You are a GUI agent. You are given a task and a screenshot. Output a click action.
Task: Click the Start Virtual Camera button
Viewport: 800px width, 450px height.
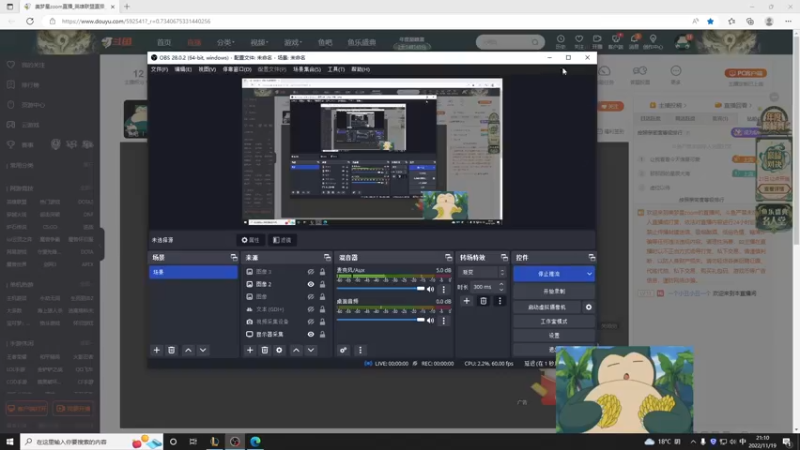(547, 307)
